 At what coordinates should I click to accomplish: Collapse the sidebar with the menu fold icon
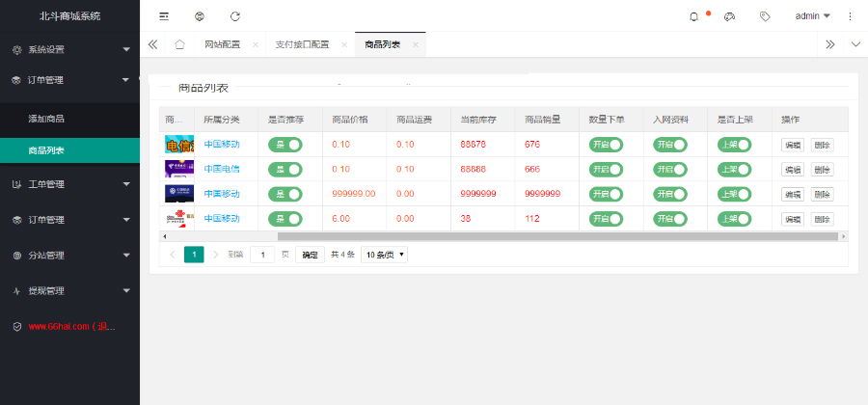click(x=164, y=16)
